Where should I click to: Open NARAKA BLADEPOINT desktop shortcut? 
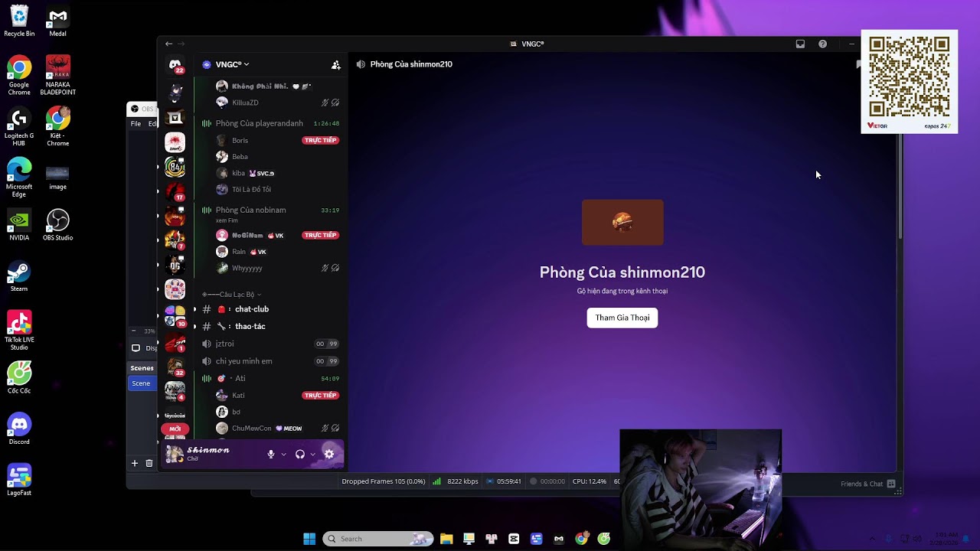click(57, 75)
